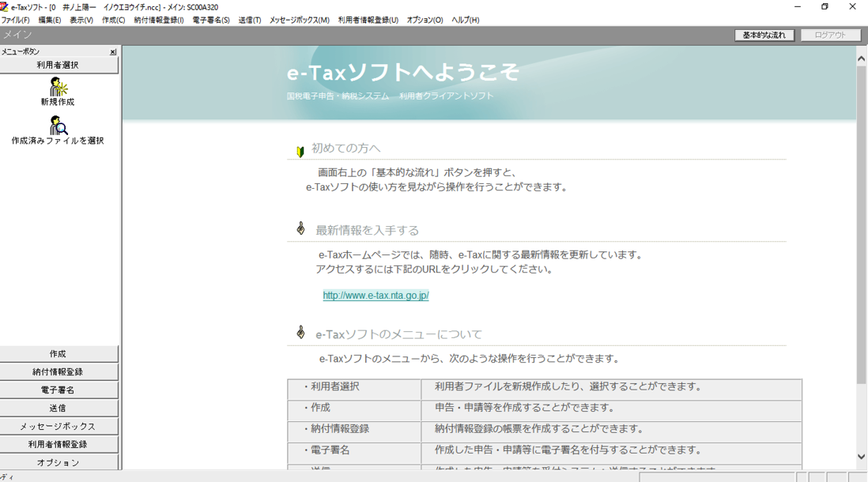Open the ヘルプ(H) menu
The image size is (868, 482).
click(466, 20)
